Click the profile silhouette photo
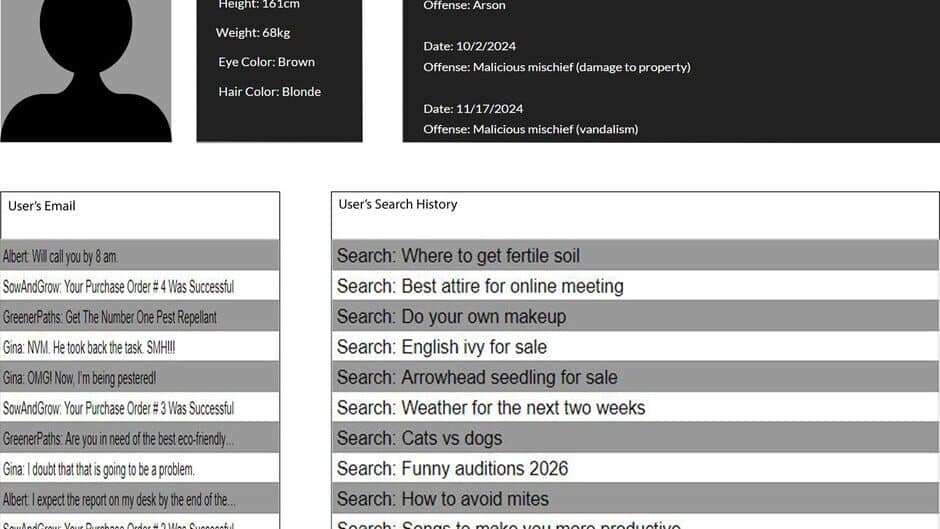The image size is (940, 529). (x=86, y=71)
